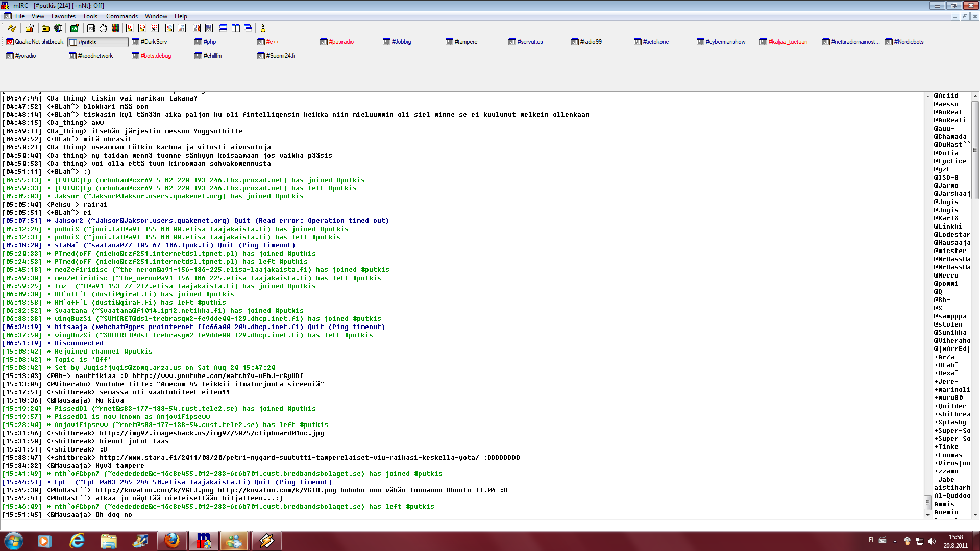Switch to the #DarkServ channel window

click(154, 42)
